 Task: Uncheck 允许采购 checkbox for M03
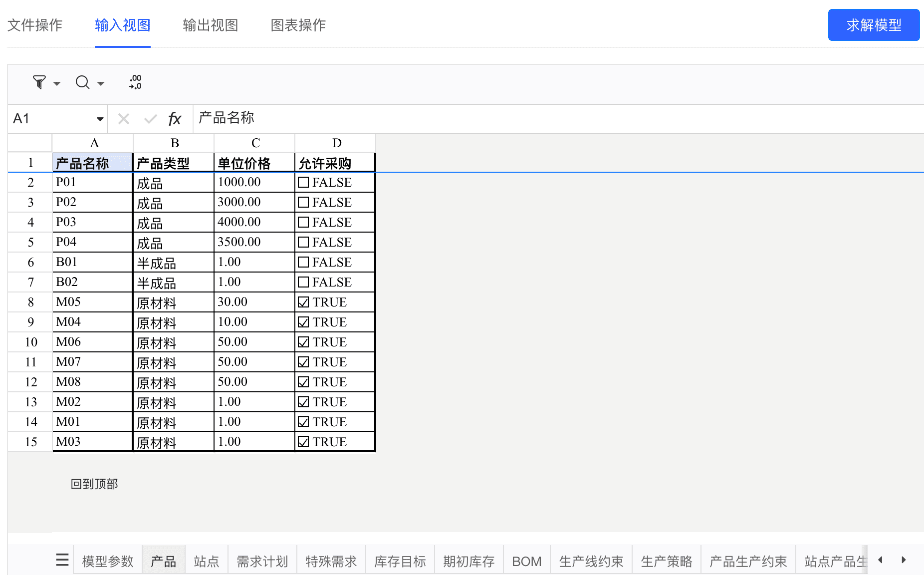(x=303, y=442)
